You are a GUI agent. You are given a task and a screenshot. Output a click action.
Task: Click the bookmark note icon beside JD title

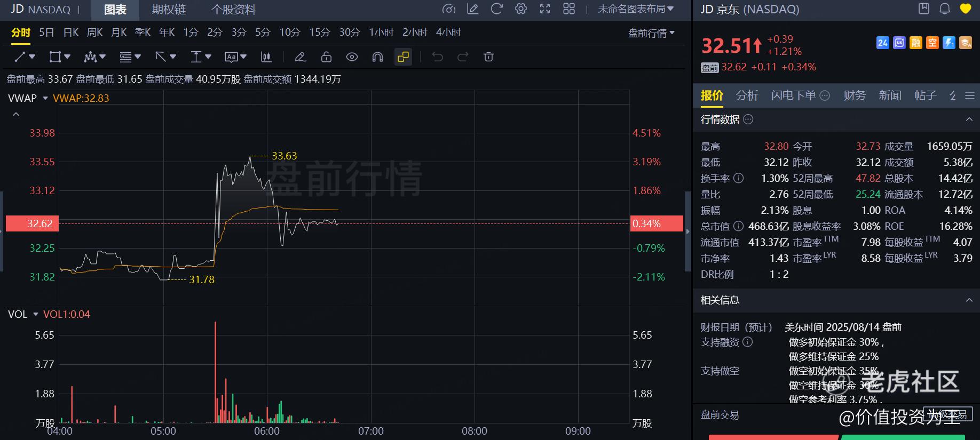tap(923, 9)
